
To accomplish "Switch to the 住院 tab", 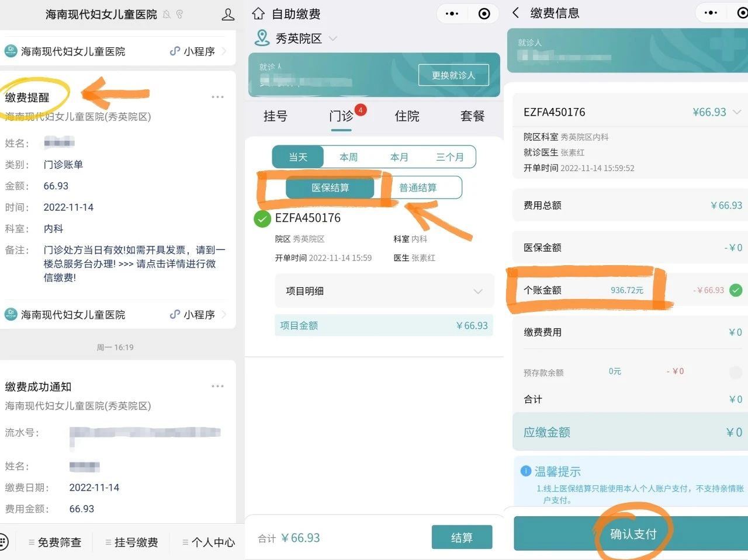I will pos(407,116).
